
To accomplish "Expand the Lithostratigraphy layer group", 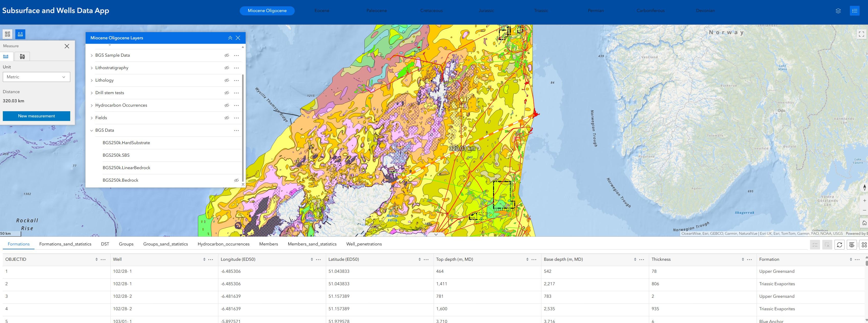I will [x=91, y=68].
